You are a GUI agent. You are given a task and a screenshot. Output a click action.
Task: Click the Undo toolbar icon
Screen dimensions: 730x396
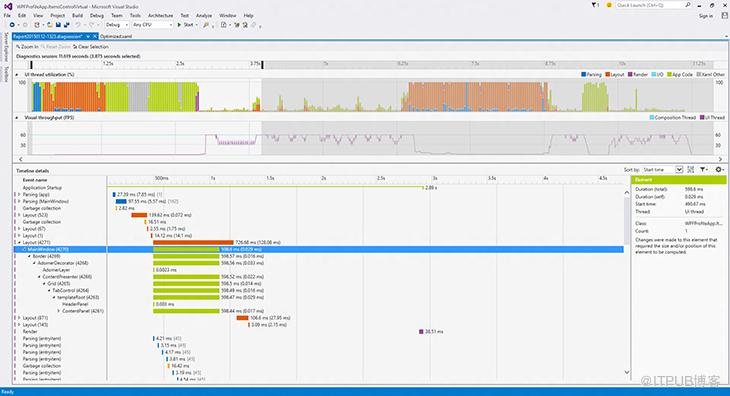pyautogui.click(x=78, y=25)
